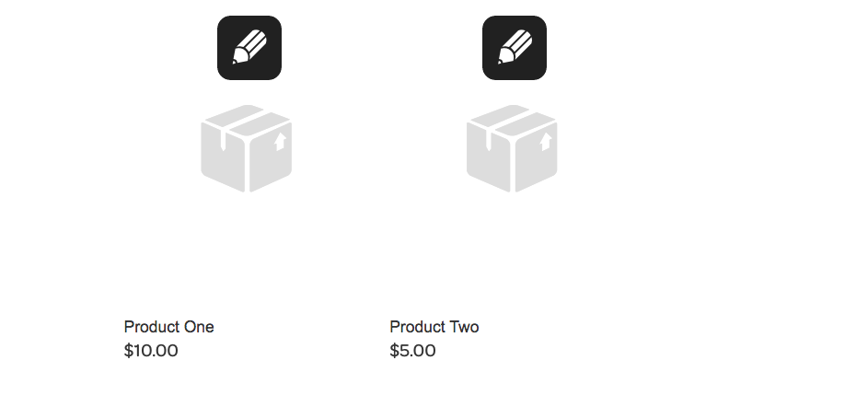This screenshot has width=868, height=407.
Task: Select the box placeholder image for Product One
Action: [247, 148]
